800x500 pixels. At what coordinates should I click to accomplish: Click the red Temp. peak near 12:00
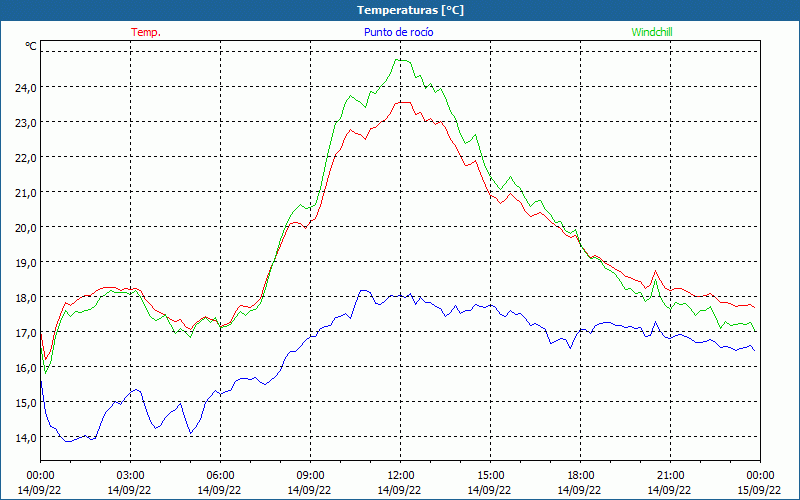click(x=403, y=102)
